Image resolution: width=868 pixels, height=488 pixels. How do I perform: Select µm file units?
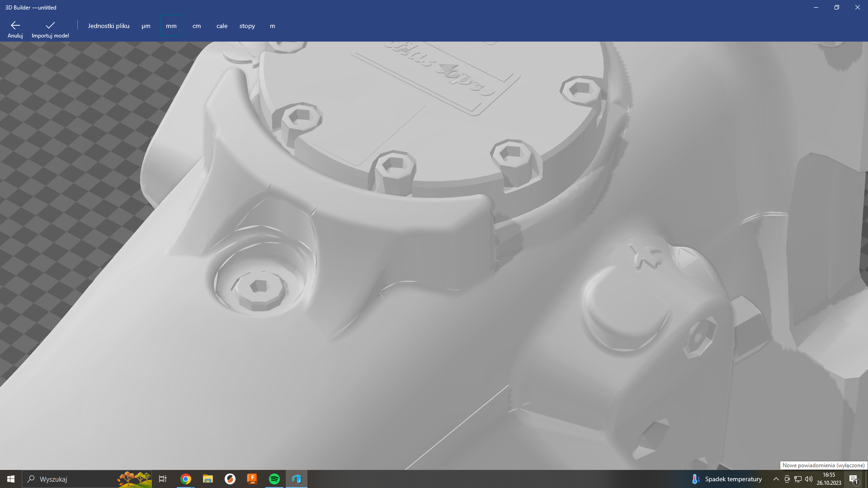click(146, 26)
